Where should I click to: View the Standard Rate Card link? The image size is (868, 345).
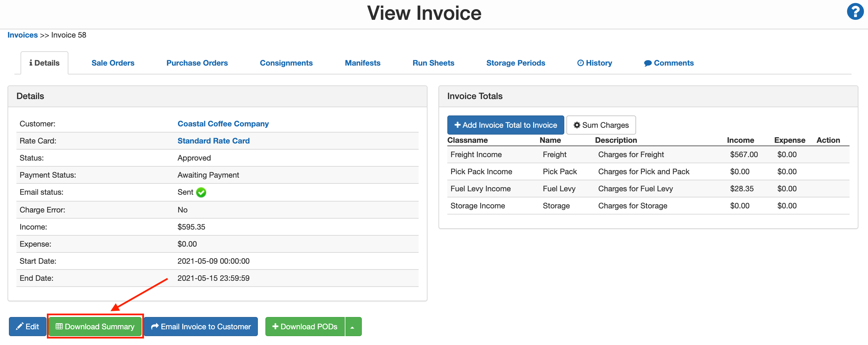213,140
